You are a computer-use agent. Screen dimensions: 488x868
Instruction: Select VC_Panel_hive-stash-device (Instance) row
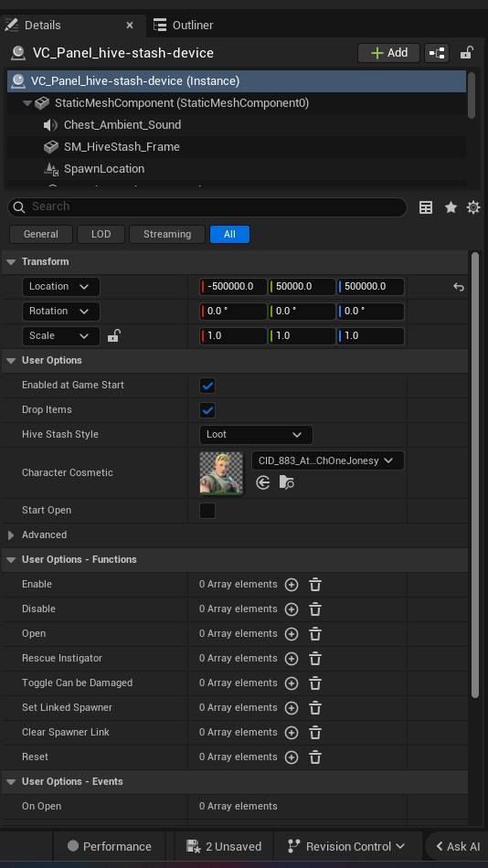(237, 80)
